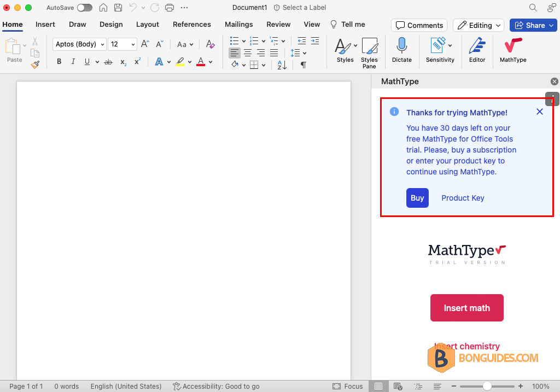Open the Review tab
Viewport: 560px width, 392px height.
(278, 24)
